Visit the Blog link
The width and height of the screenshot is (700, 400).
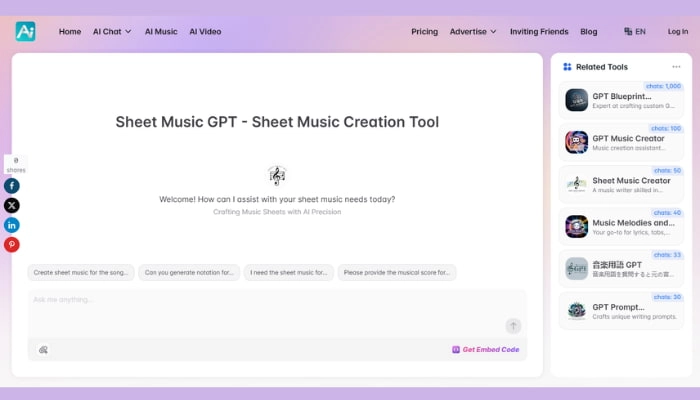(589, 32)
